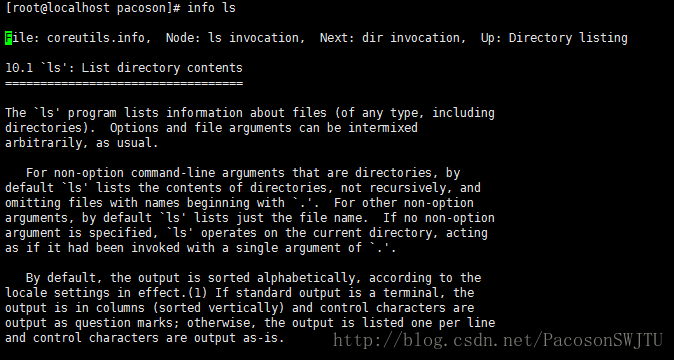Click the green cursor block on 'File'

pyautogui.click(x=9, y=38)
